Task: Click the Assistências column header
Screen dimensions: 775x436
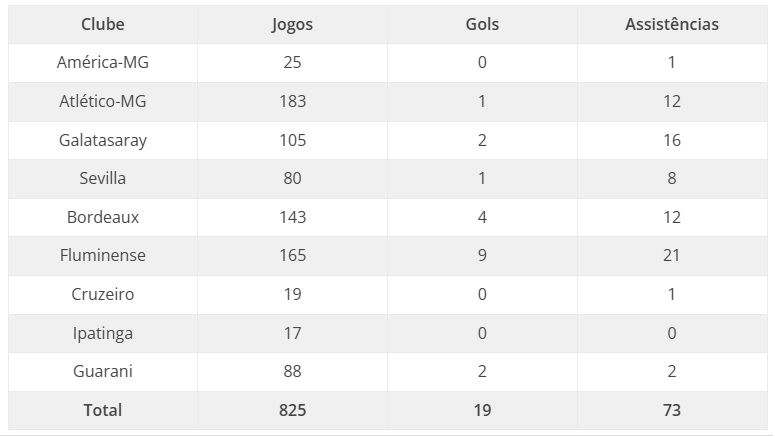Action: coord(671,24)
